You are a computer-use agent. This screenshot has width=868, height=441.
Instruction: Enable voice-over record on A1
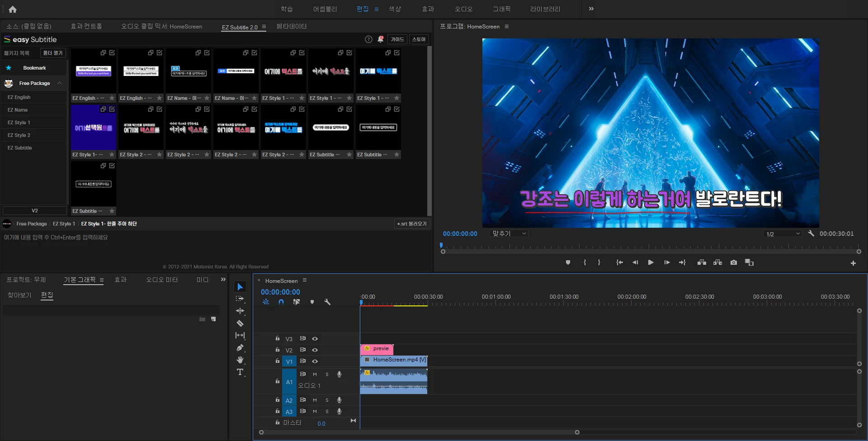(339, 374)
